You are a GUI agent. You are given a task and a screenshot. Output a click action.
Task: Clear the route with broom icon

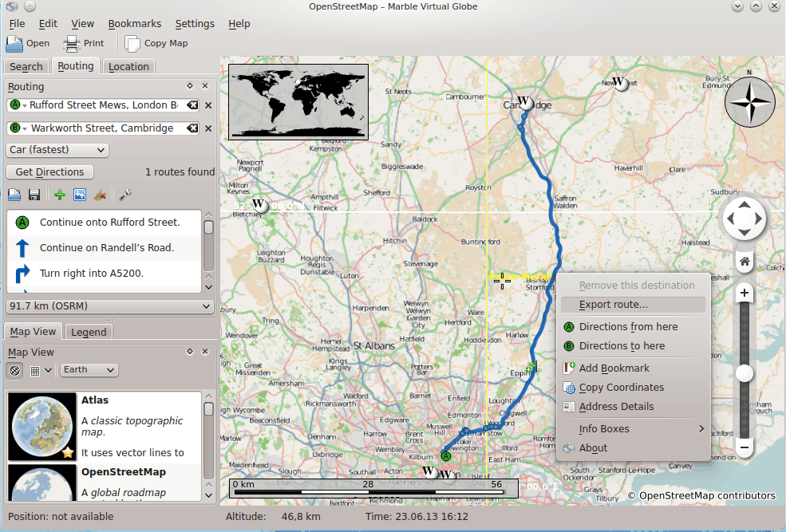pyautogui.click(x=100, y=195)
